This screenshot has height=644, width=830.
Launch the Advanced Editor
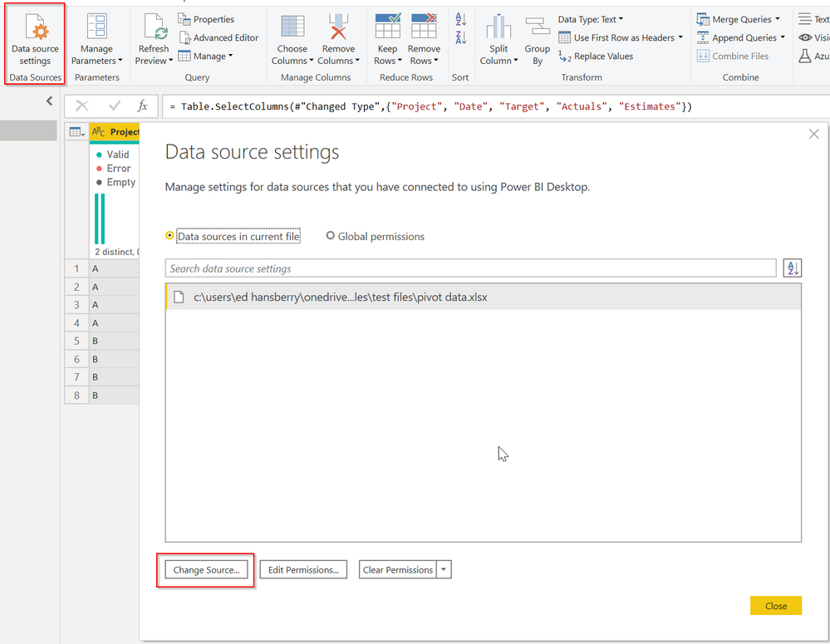coord(219,37)
